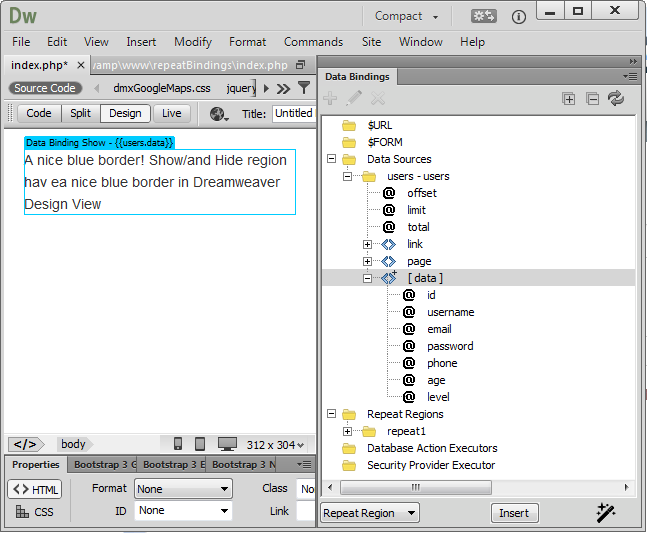Collapse panels with the double arrow icon
The width and height of the screenshot is (647, 533).
(x=633, y=61)
